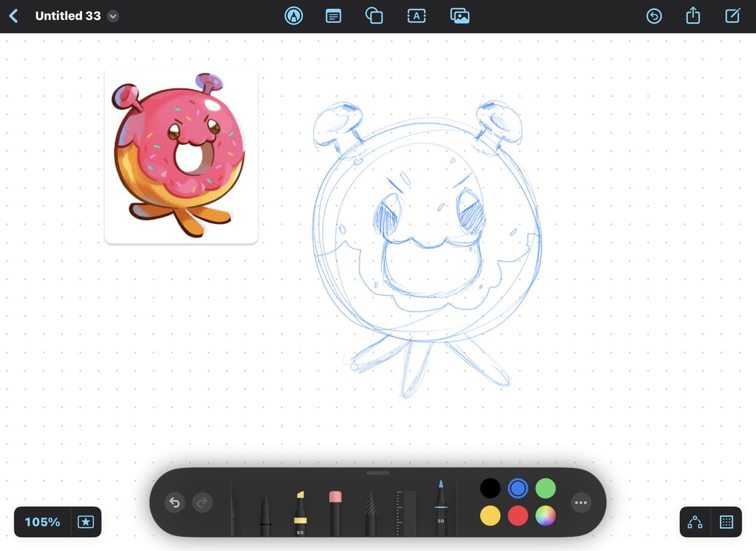Pick the yellow color swatch
The image size is (756, 551).
(490, 516)
